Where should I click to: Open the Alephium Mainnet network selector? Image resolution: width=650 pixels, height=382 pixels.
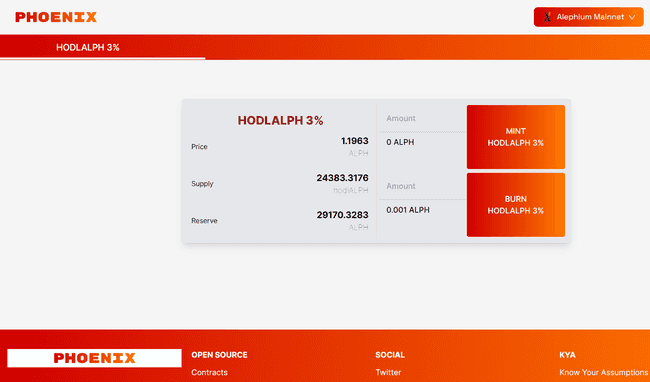tap(589, 17)
